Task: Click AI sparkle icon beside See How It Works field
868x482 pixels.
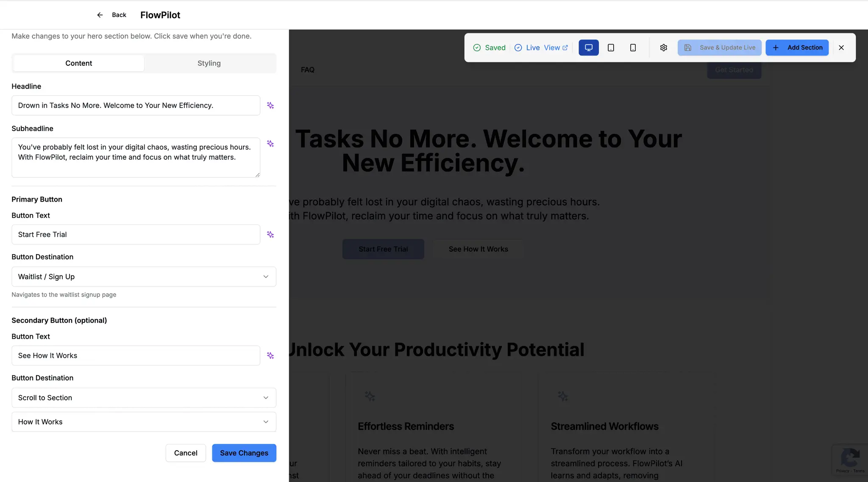Action: pyautogui.click(x=270, y=356)
